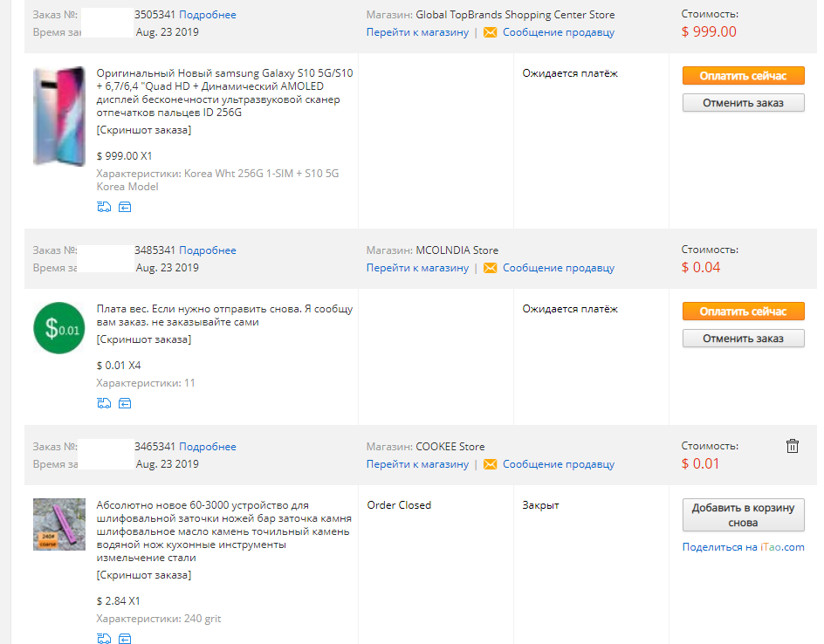The width and height of the screenshot is (824, 644).
Task: Click return box icon under the $0.01 X4 item
Action: click(125, 403)
